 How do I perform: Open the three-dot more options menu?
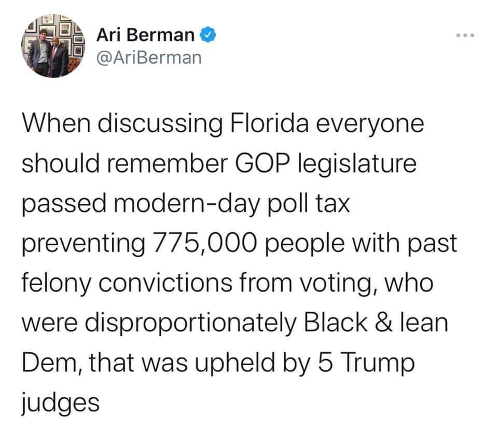(x=465, y=35)
